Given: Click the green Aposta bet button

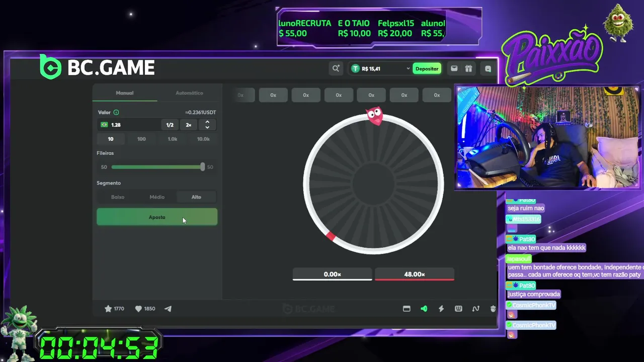Looking at the screenshot, I should point(157,217).
